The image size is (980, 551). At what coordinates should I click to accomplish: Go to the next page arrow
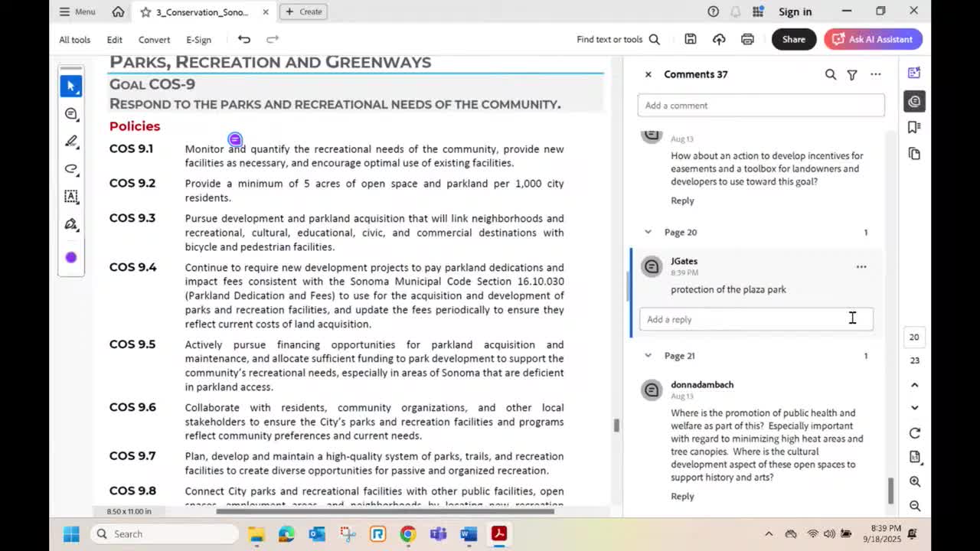point(914,408)
